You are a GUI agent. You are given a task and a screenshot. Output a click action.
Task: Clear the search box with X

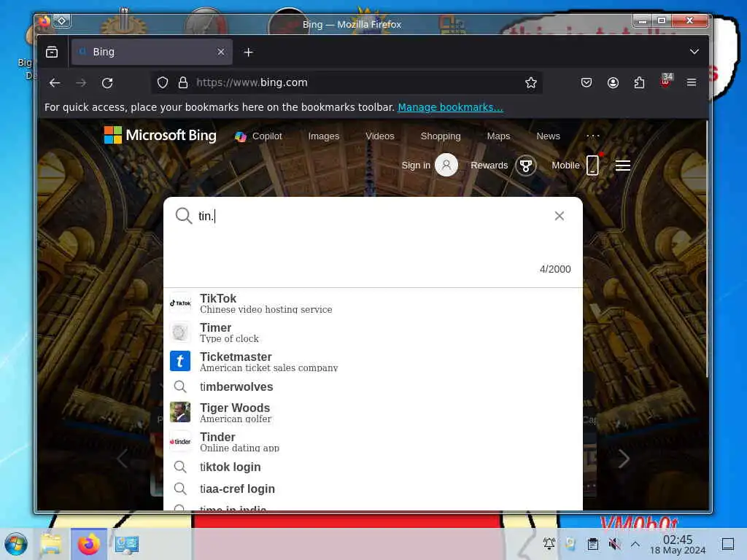click(x=560, y=216)
